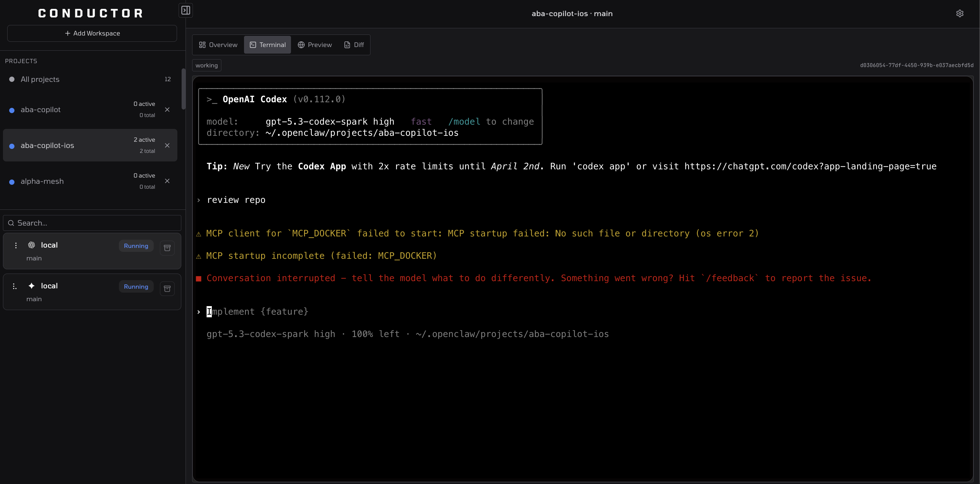Remove the alpha-mesh project
Image resolution: width=980 pixels, height=484 pixels.
point(167,181)
